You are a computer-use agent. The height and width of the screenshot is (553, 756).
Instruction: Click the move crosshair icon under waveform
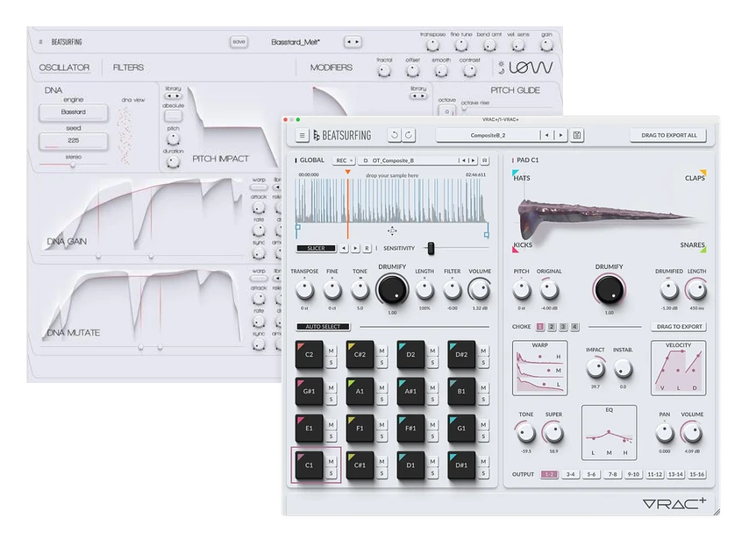392,231
